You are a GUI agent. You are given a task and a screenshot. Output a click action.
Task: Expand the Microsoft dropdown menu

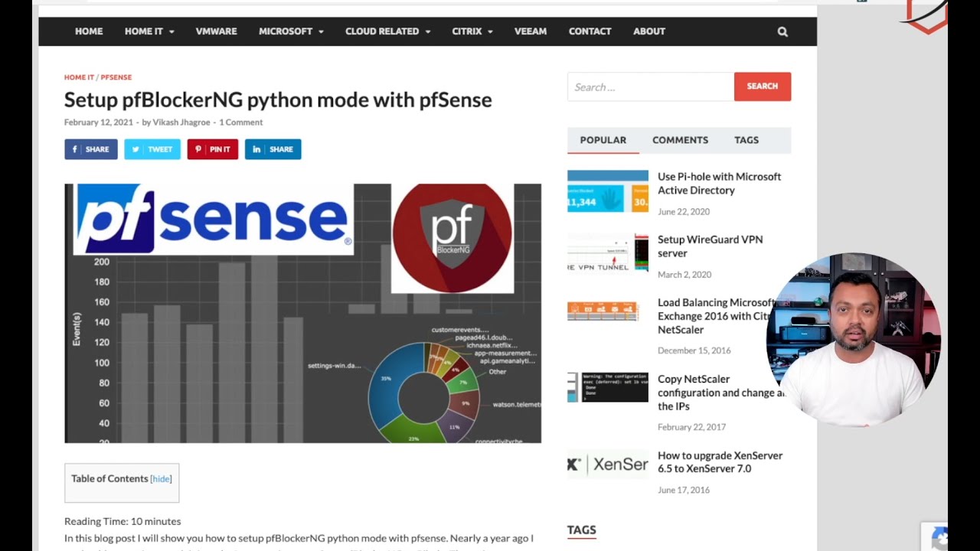tap(291, 31)
